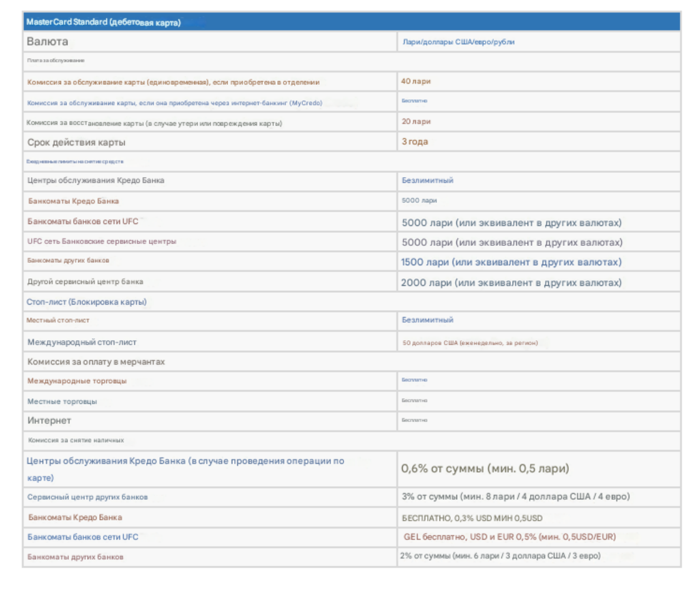Viewport: 700px width, 591px height.
Task: Select the '50 долларов США (еженедельно, за регион)' value
Action: click(x=470, y=343)
